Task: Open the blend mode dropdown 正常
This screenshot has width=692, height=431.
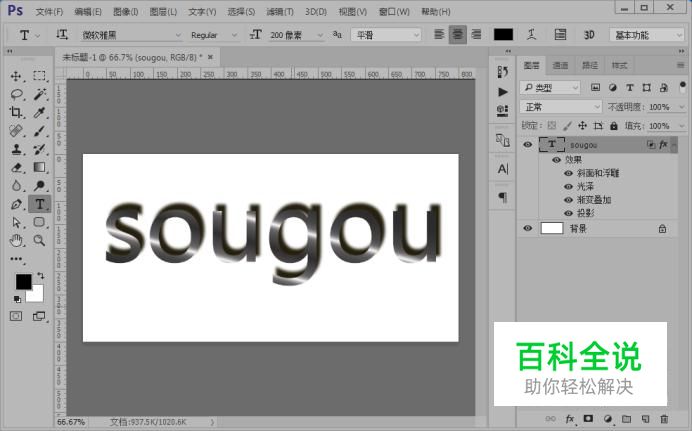Action: coord(560,107)
